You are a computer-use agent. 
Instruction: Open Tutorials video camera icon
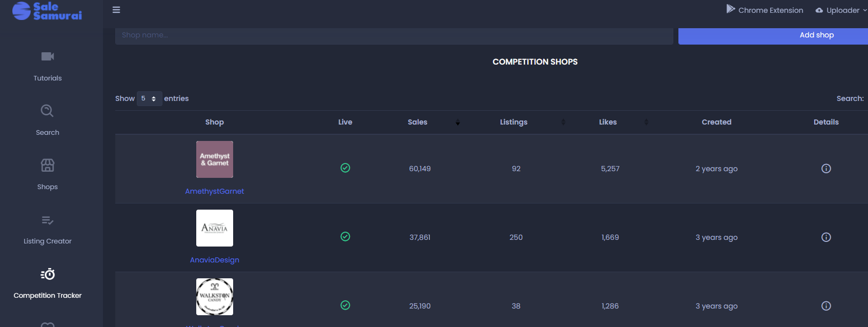click(48, 56)
